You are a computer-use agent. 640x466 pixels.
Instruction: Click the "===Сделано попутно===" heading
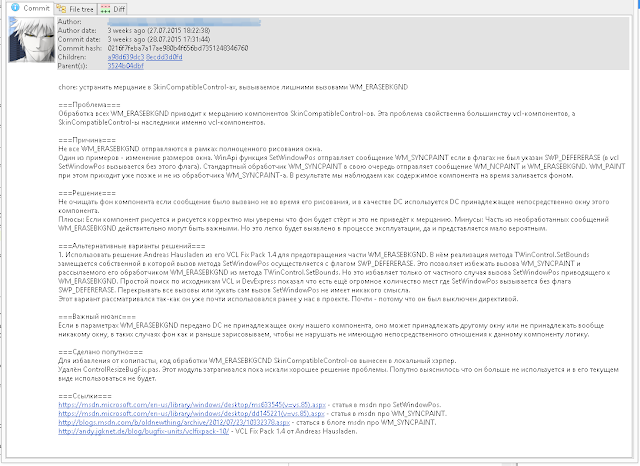[x=100, y=352]
